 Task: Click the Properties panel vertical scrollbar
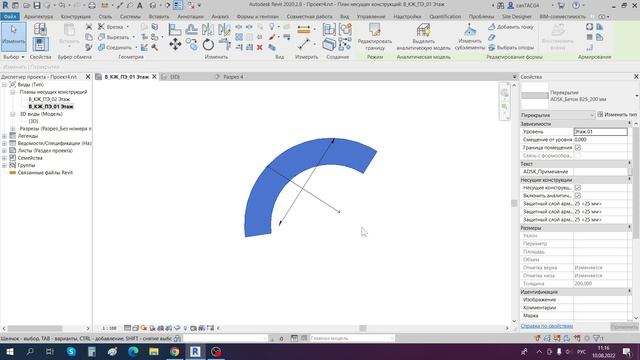click(636, 184)
